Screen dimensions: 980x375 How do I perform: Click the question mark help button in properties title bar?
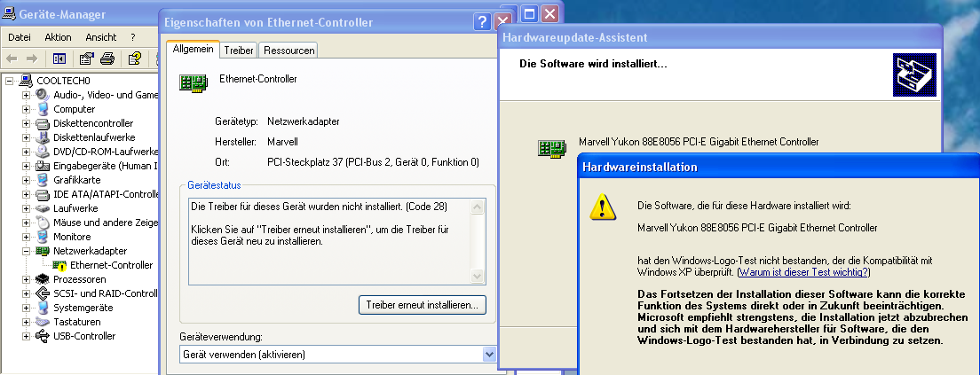(483, 22)
